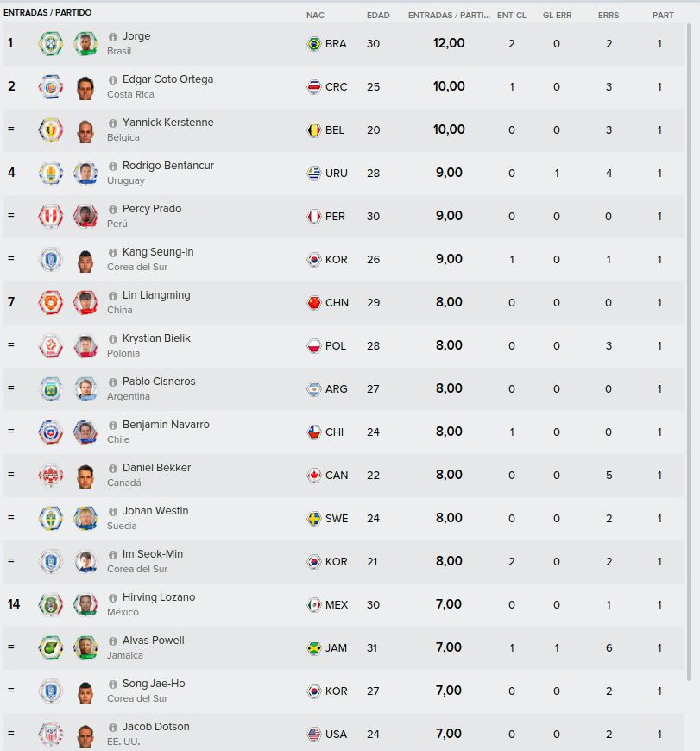
Task: Click the info icon next to Jorge
Action: click(x=113, y=37)
